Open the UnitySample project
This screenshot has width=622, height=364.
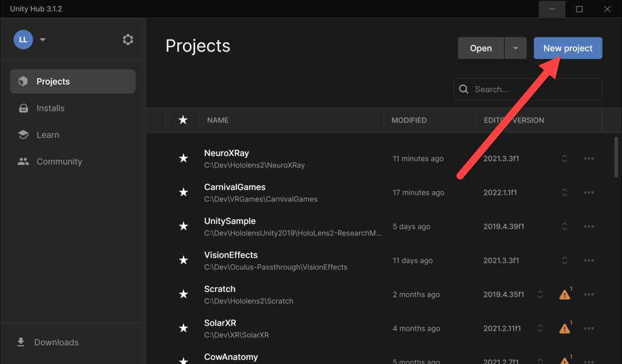pos(230,221)
